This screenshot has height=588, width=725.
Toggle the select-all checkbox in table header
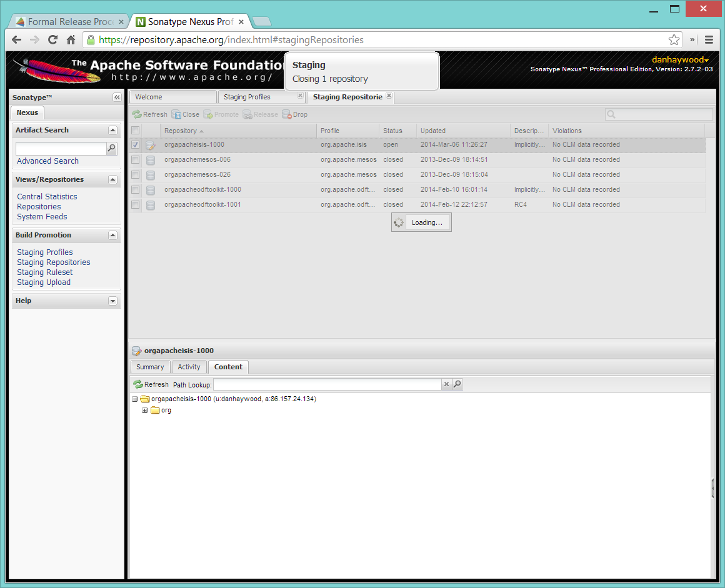click(136, 130)
